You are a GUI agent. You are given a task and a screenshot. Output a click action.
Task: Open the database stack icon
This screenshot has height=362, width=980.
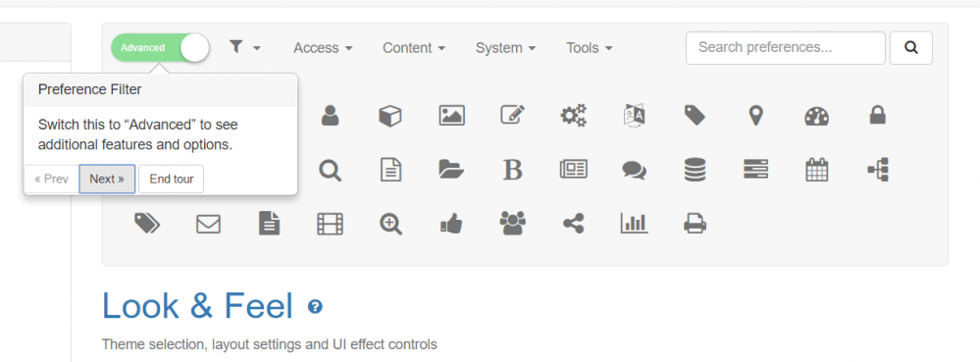tap(695, 170)
